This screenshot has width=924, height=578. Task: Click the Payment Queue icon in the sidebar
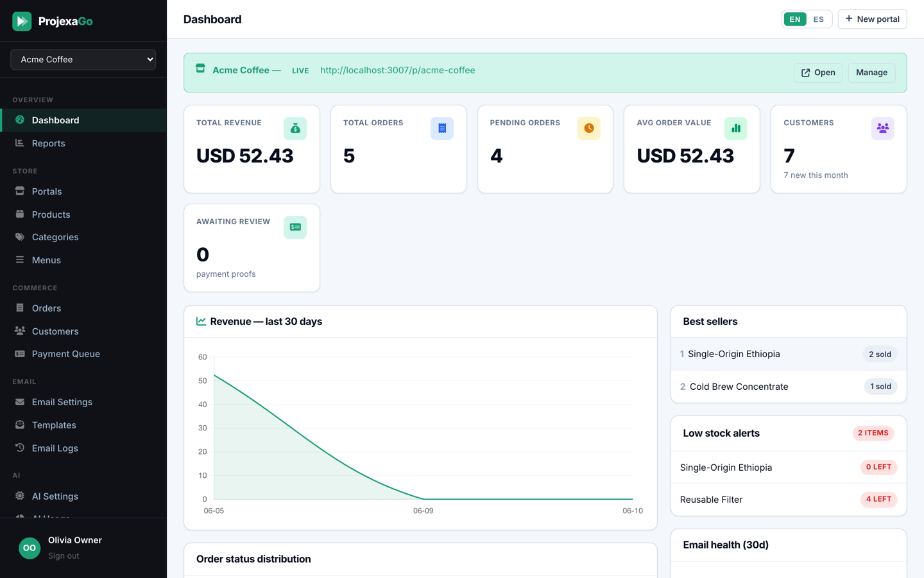pos(20,354)
